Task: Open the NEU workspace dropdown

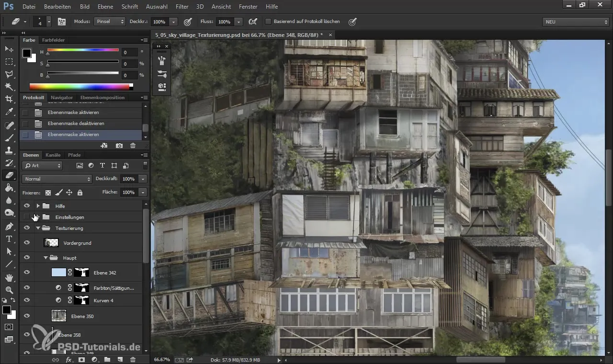Action: [576, 22]
